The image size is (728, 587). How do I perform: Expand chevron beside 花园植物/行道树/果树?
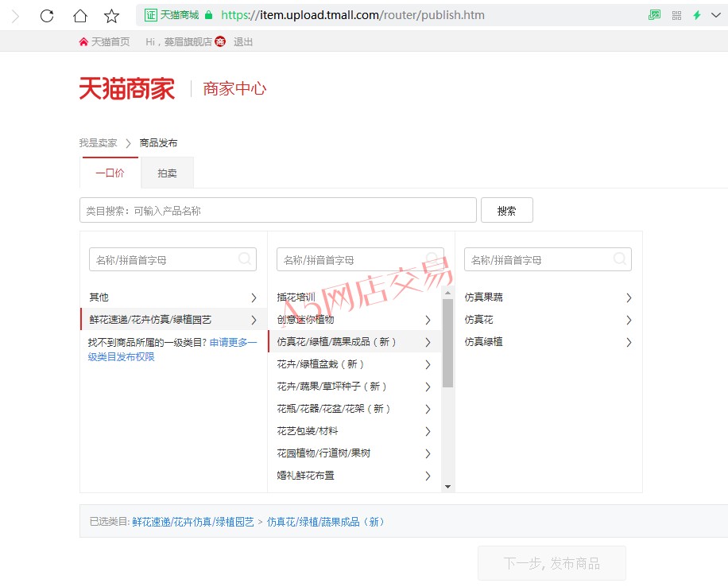[x=428, y=453]
